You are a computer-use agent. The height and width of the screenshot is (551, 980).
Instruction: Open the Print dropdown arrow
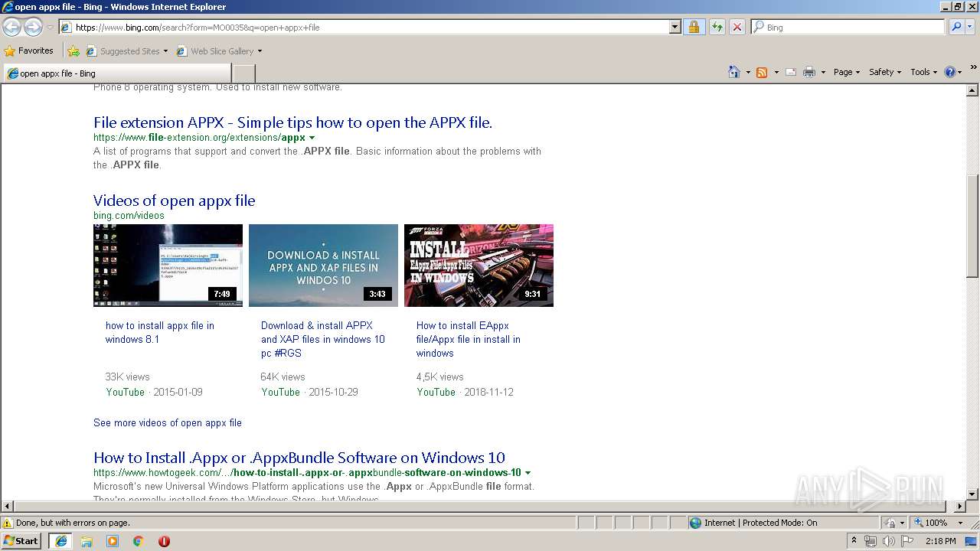pos(823,72)
